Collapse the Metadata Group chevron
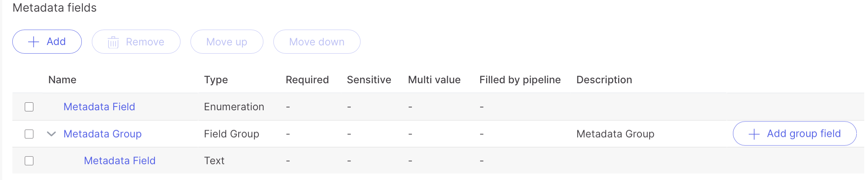 tap(51, 134)
